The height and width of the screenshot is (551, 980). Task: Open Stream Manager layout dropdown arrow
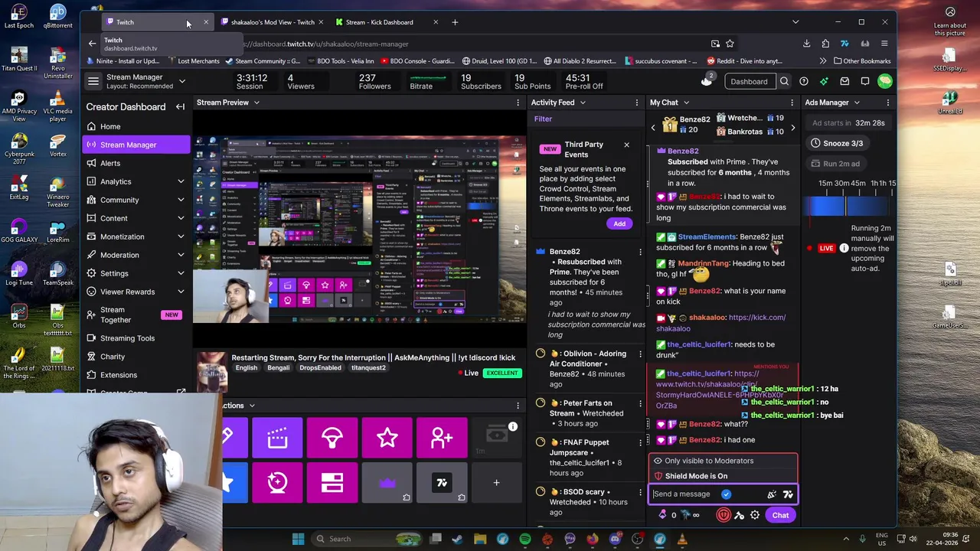(182, 81)
